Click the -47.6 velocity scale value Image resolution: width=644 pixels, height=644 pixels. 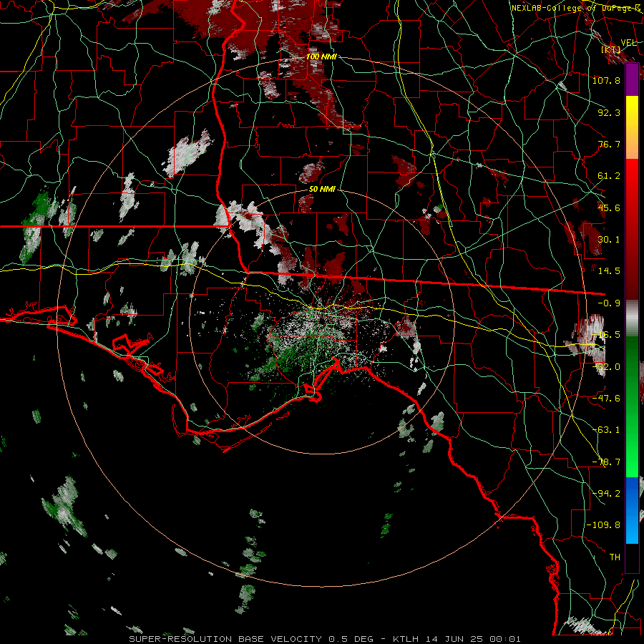pyautogui.click(x=606, y=399)
